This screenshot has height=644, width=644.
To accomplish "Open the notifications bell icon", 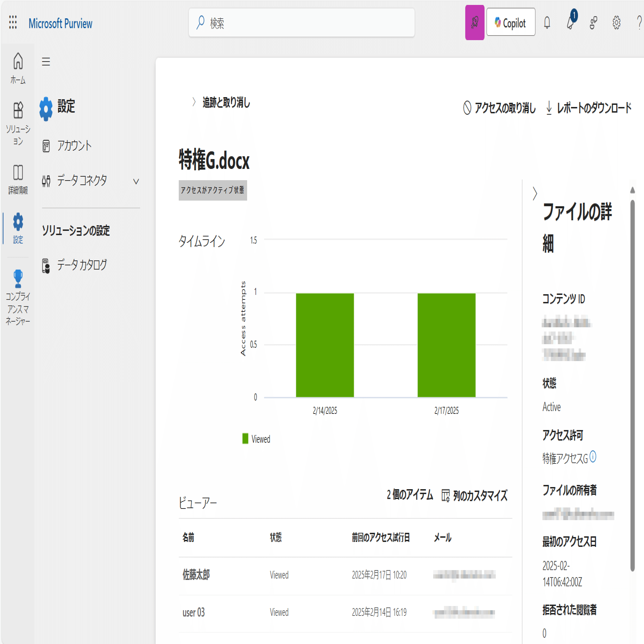I will pyautogui.click(x=547, y=22).
